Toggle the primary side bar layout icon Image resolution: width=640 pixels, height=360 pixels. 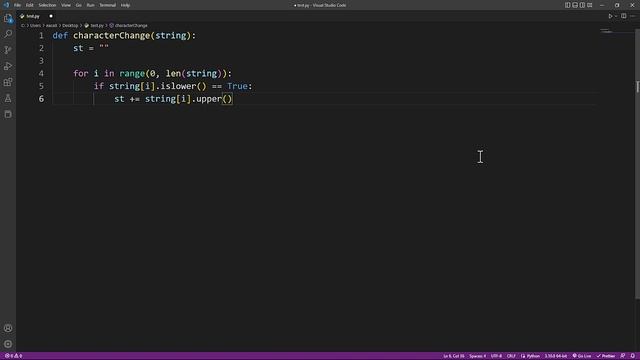[568, 5]
